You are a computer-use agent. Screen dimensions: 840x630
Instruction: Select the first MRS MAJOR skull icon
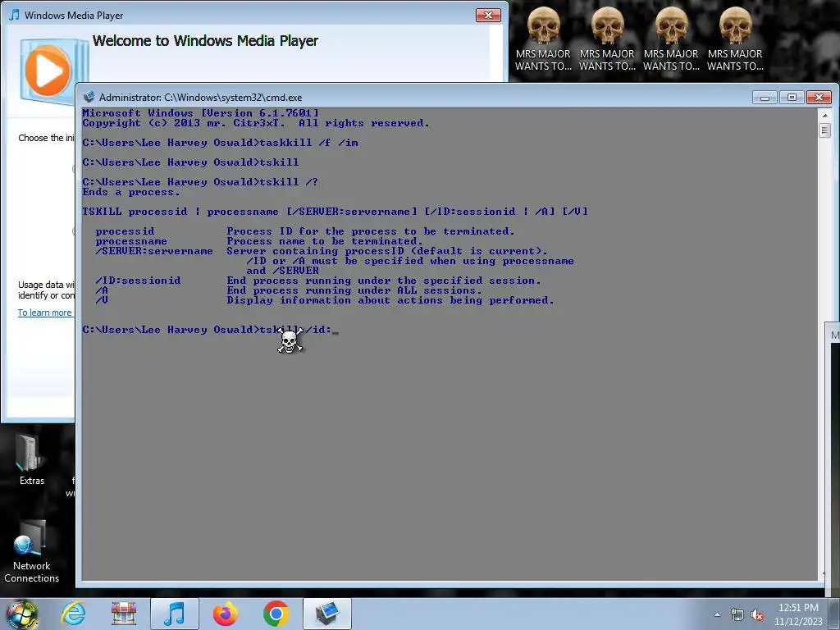click(x=543, y=39)
